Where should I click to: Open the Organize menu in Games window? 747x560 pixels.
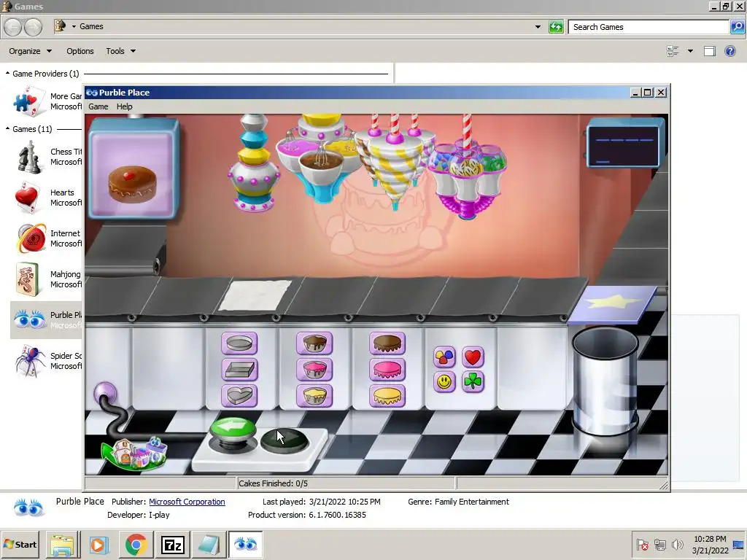[x=30, y=51]
